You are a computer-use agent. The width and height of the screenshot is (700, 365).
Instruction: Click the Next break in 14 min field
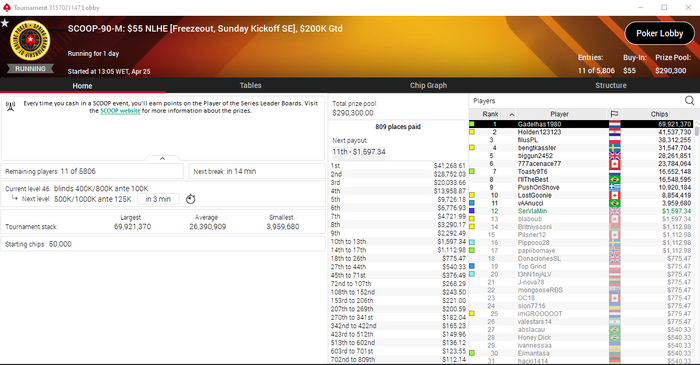coord(257,171)
